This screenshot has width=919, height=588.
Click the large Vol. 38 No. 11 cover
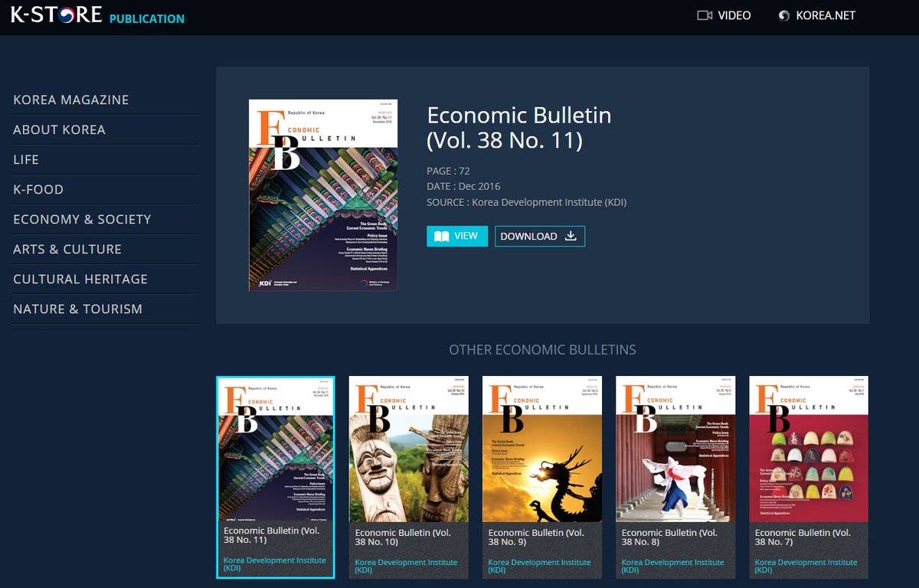coord(323,195)
